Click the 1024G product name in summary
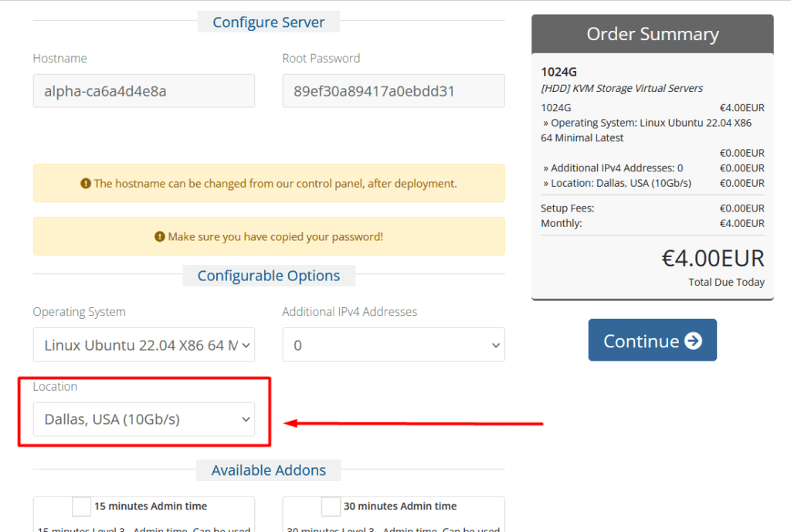The height and width of the screenshot is (532, 791). click(x=558, y=72)
